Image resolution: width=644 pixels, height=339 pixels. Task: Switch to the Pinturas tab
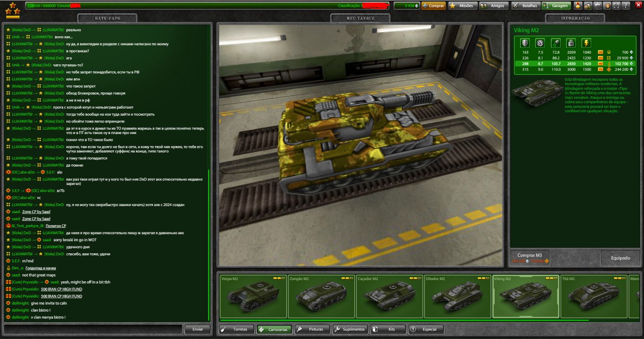click(312, 329)
